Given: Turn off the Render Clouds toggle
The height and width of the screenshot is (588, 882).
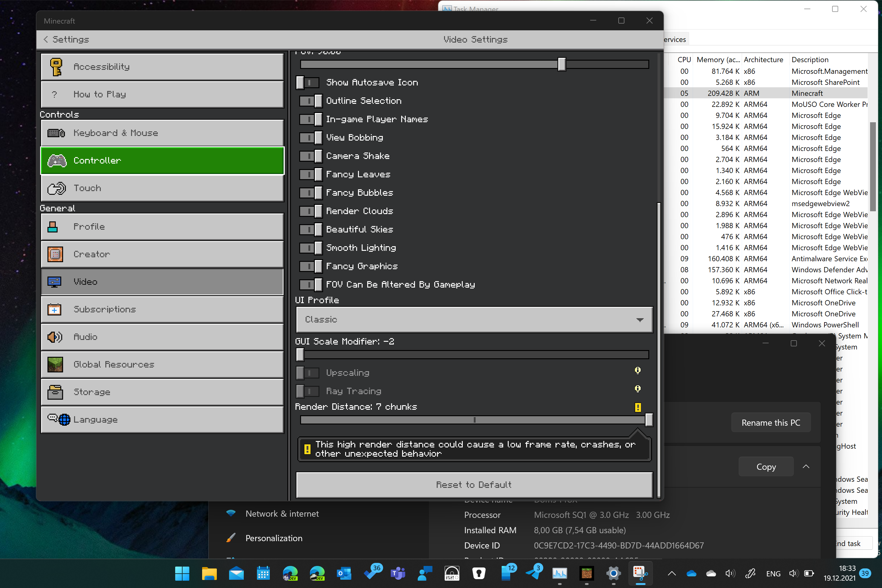Looking at the screenshot, I should click(311, 211).
